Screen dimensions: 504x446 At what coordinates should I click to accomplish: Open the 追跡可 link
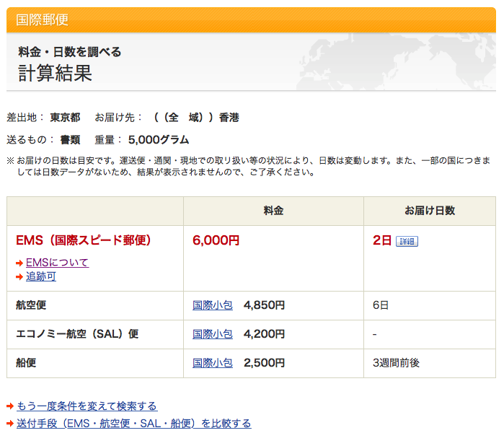[x=40, y=276]
